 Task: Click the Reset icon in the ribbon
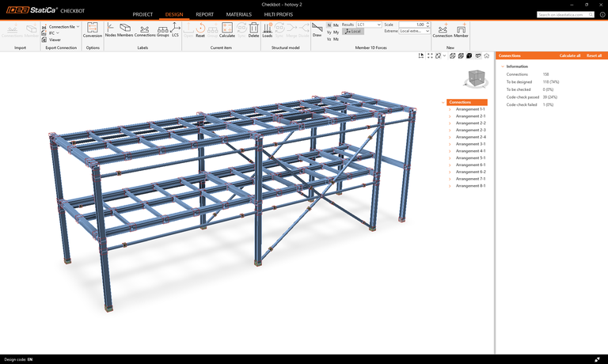tap(200, 30)
